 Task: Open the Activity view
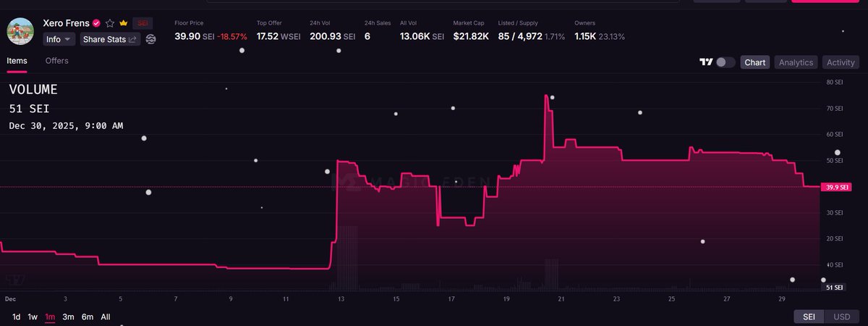[841, 62]
